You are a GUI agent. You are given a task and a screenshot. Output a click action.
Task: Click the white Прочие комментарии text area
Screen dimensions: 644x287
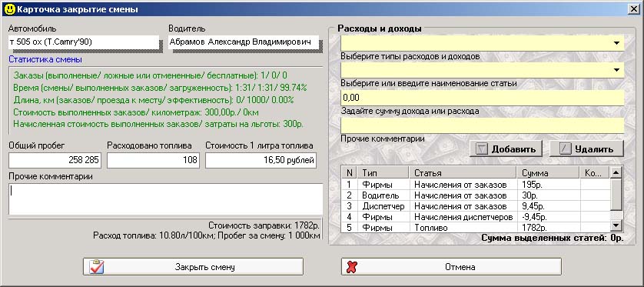coord(165,199)
